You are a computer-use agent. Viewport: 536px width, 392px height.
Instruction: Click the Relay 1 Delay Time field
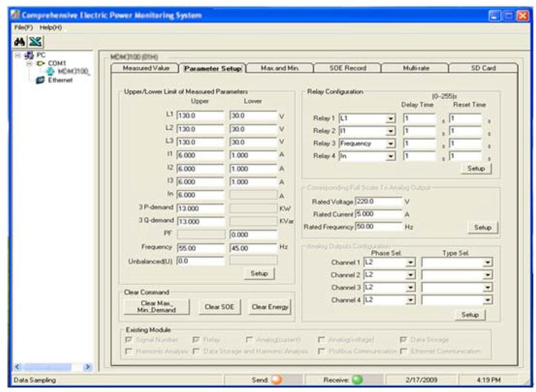pyautogui.click(x=419, y=119)
